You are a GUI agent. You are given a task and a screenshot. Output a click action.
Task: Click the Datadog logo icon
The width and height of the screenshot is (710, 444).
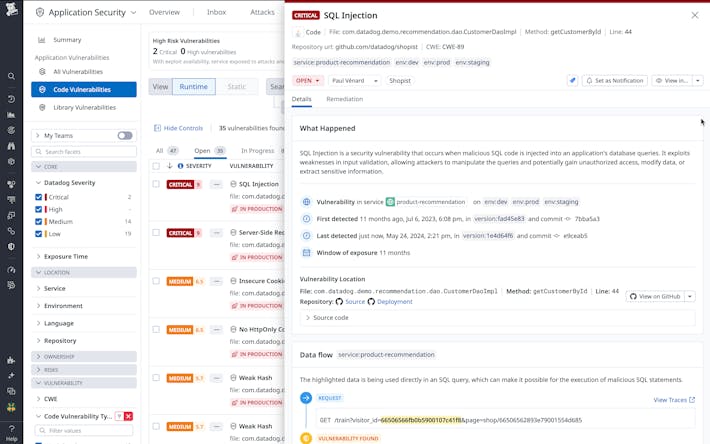pyautogui.click(x=11, y=13)
